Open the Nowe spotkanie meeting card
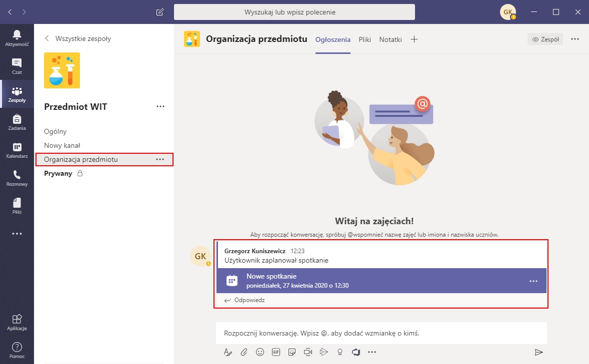Screen dimensions: 589x364 pos(381,281)
